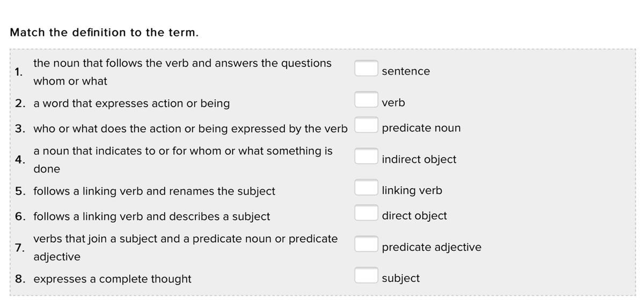Click the "direct object" term
The width and height of the screenshot is (644, 306).
coord(414,216)
